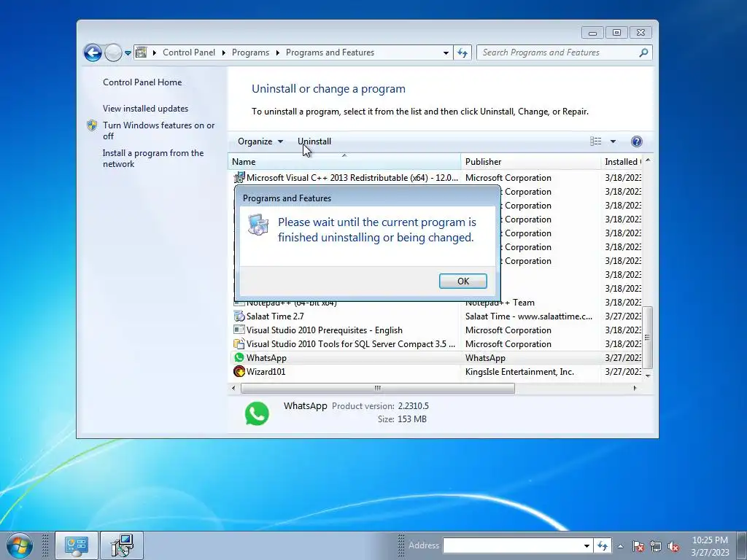Refresh the Programs and Features view
The width and height of the screenshot is (747, 560).
coord(462,52)
